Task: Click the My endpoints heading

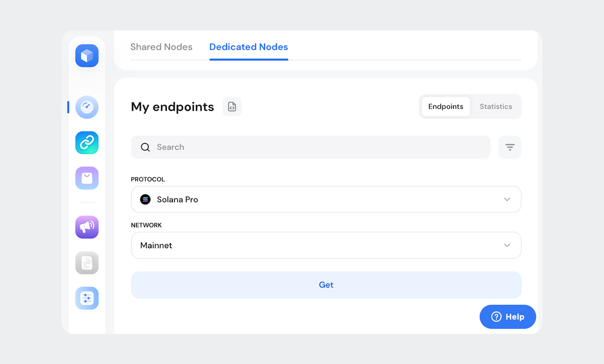Action: coord(172,107)
